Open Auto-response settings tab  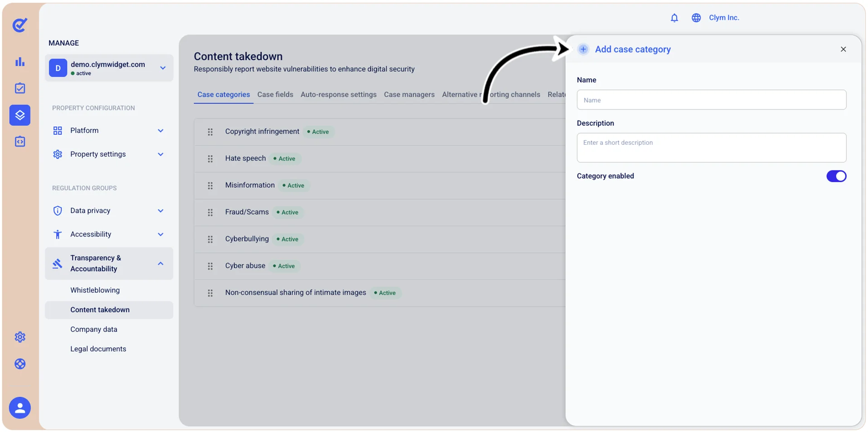(339, 95)
